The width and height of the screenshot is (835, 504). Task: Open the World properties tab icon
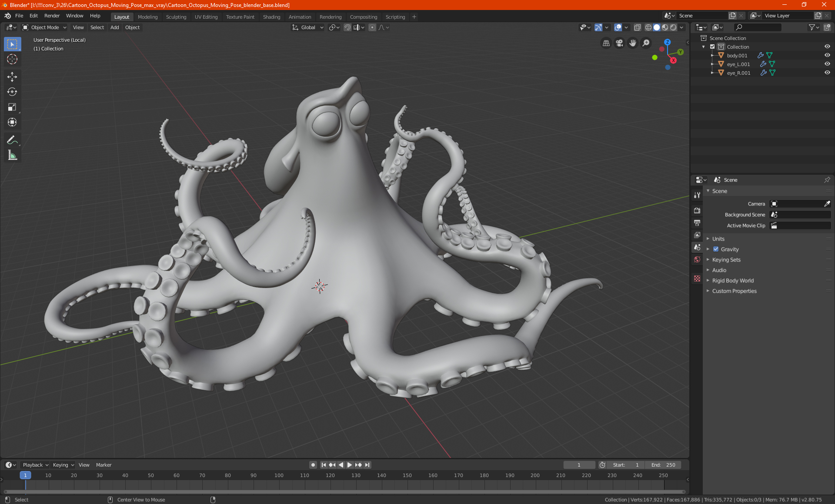[697, 259]
